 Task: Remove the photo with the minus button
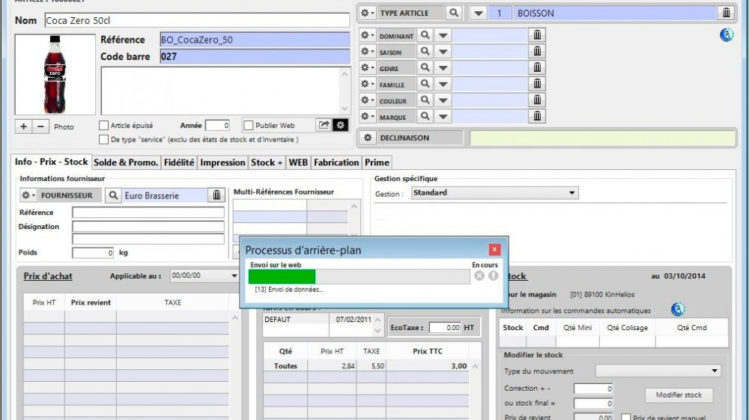(x=41, y=127)
